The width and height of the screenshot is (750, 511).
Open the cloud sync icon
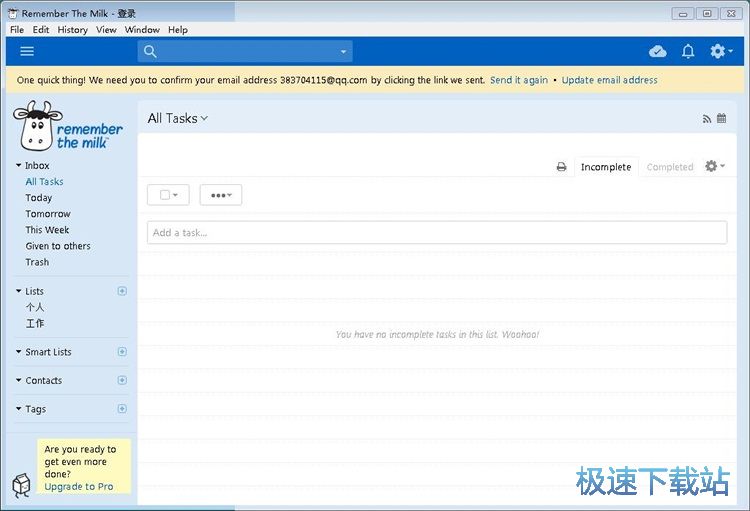658,51
